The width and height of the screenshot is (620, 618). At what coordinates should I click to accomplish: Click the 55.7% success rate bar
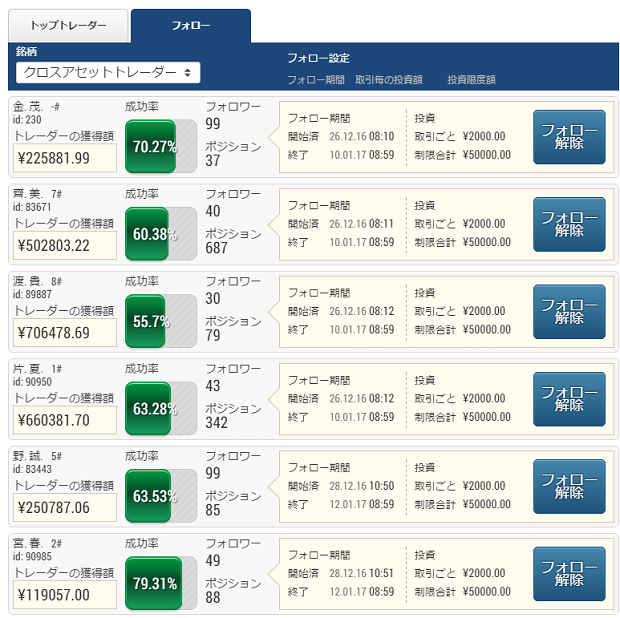point(161,321)
